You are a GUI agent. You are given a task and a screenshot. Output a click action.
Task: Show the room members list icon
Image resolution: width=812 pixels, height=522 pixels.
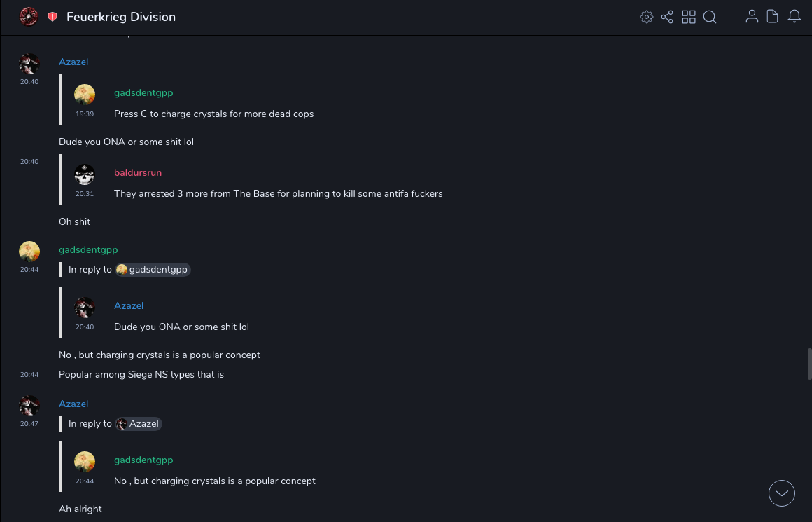pos(752,17)
